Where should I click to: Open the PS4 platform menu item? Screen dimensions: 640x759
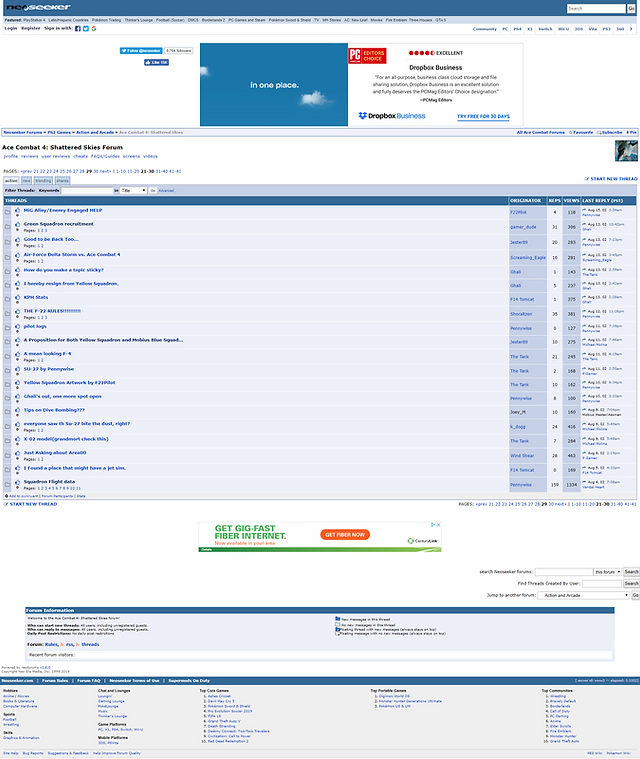tap(518, 29)
